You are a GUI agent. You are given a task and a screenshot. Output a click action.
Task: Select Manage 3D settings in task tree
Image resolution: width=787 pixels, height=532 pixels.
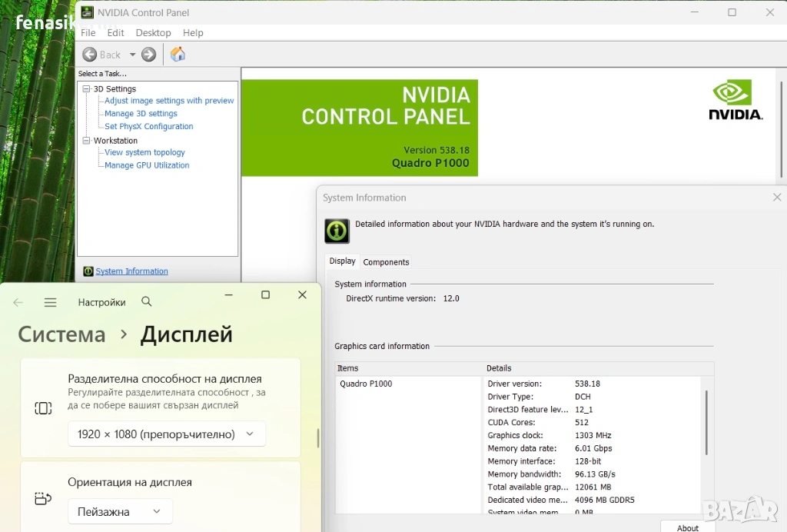point(141,114)
